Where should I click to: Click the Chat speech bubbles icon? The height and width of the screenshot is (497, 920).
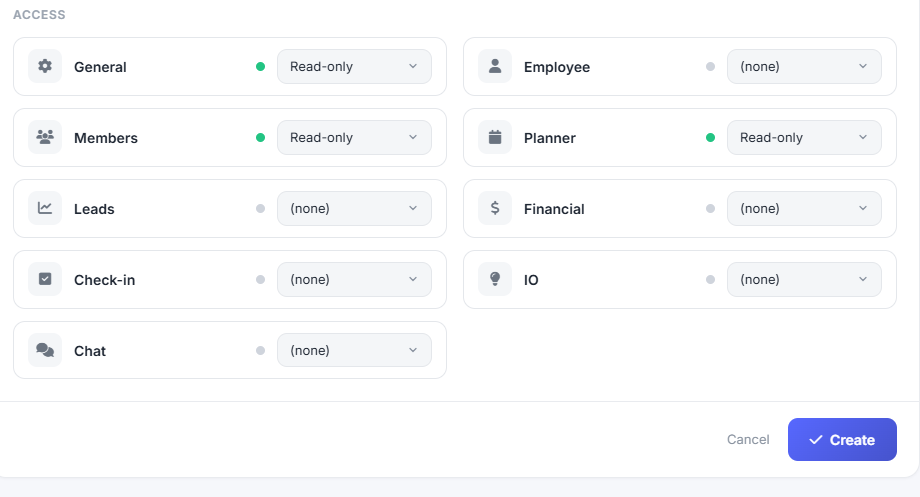45,350
